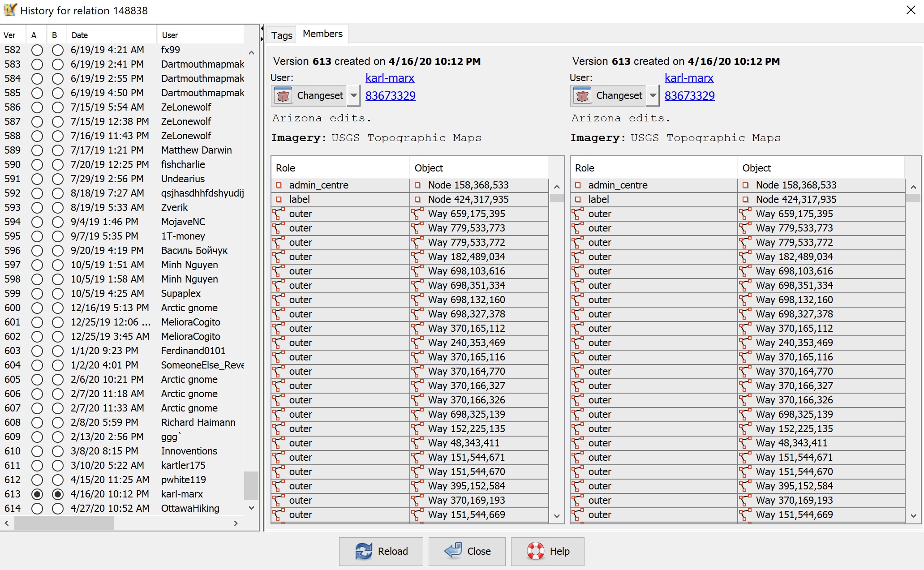Click node icon beside label role in right table
The image size is (924, 570).
click(x=578, y=199)
